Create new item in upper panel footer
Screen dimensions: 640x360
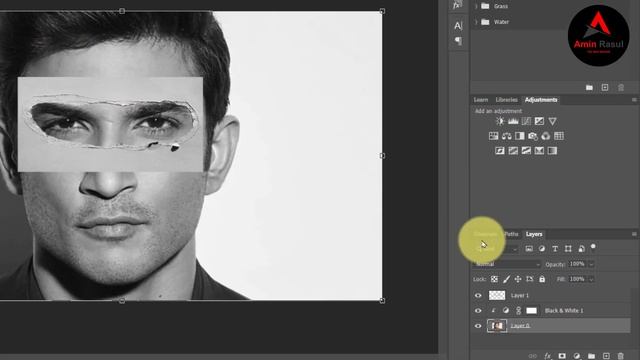point(605,87)
